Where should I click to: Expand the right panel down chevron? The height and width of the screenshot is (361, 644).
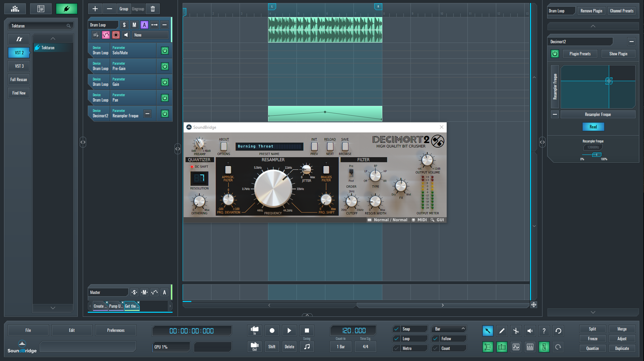click(593, 312)
